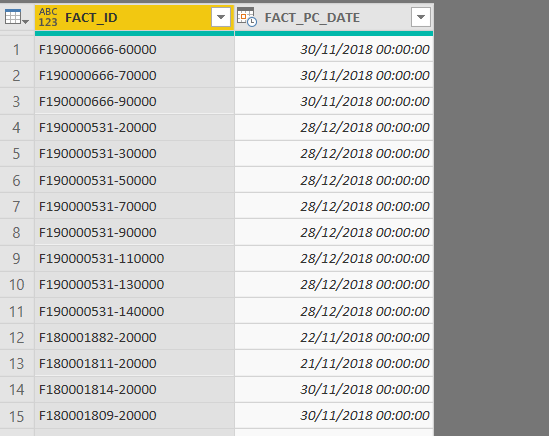The height and width of the screenshot is (436, 549).
Task: Click the date cell in row 6
Action: point(334,180)
